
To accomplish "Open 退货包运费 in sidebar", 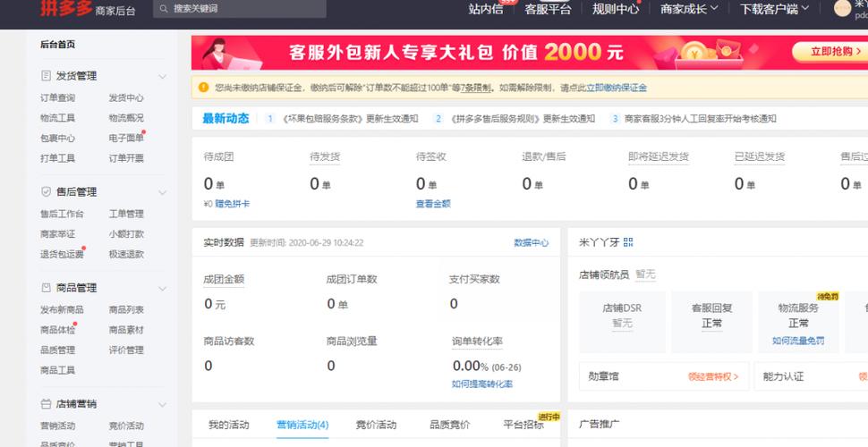I will click(62, 255).
